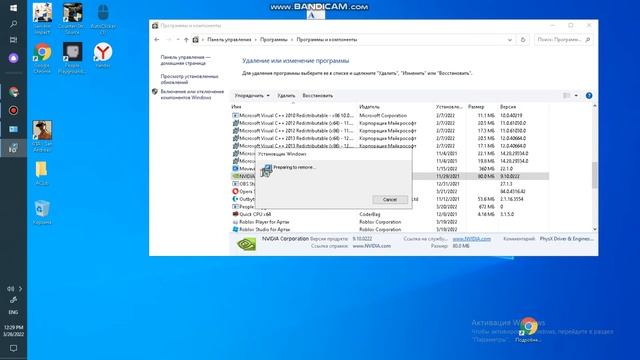This screenshot has width=640, height=360.
Task: Click Панель управления breadcrumb in address bar
Action: tap(229, 40)
